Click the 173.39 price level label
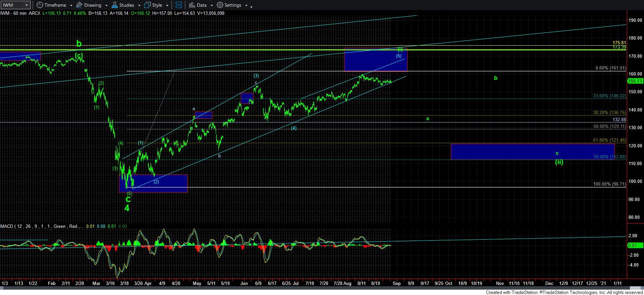Screen dimensions: 644x295 coord(619,47)
